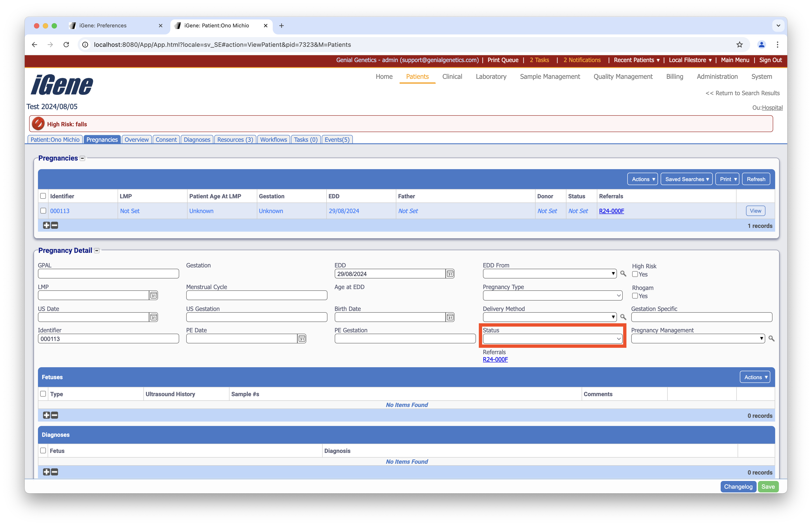Click the search icon beside Pregnancy Management
This screenshot has height=526, width=812.
click(x=771, y=339)
